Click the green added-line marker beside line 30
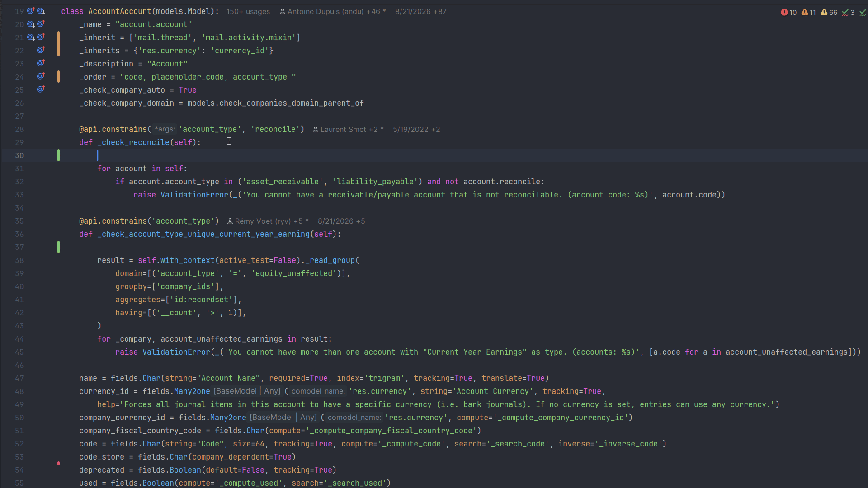The height and width of the screenshot is (488, 868). click(58, 155)
